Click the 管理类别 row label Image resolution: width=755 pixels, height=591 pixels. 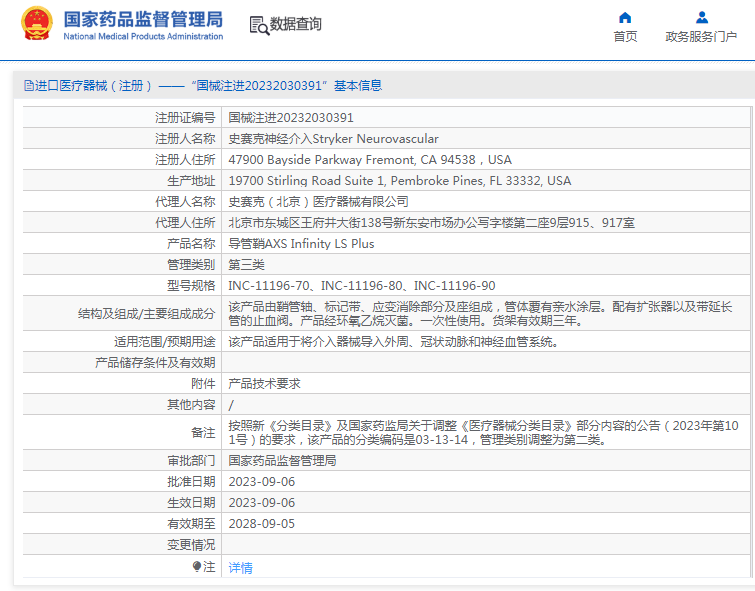191,264
